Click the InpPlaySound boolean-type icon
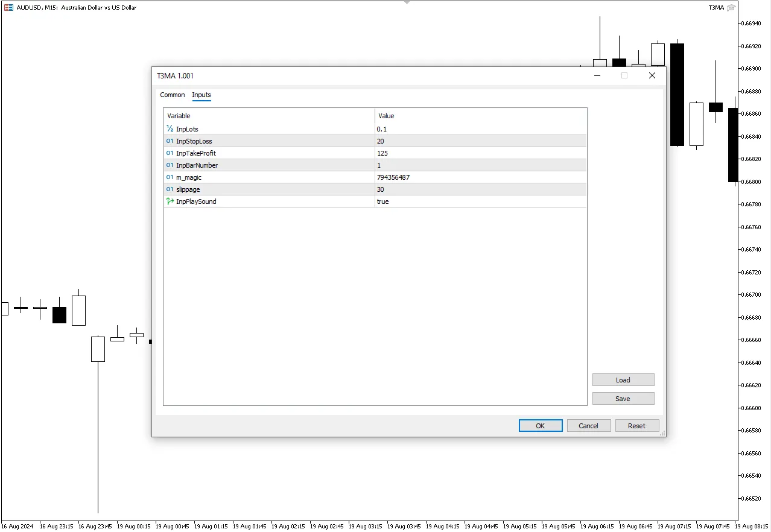 pyautogui.click(x=170, y=201)
